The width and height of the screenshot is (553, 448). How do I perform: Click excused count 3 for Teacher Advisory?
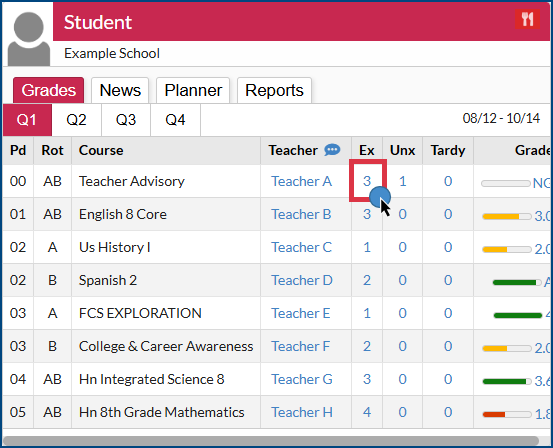[x=367, y=181]
